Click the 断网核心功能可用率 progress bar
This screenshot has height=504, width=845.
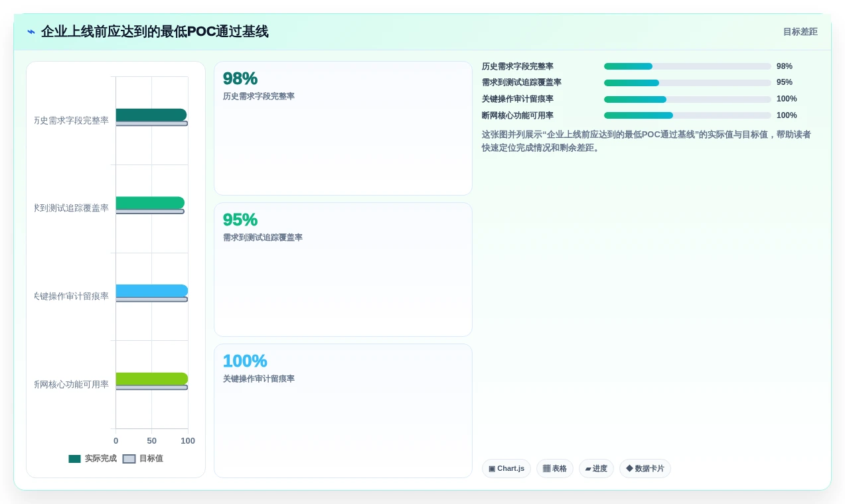point(688,115)
